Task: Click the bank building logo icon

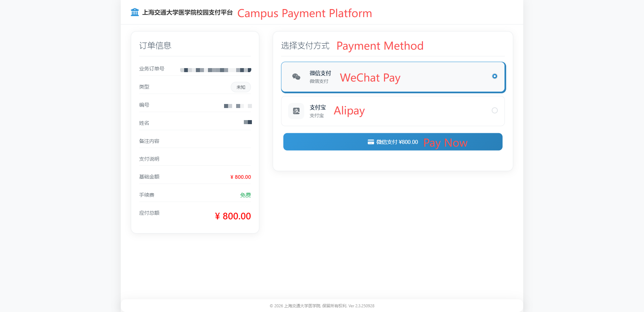Action: tap(135, 12)
